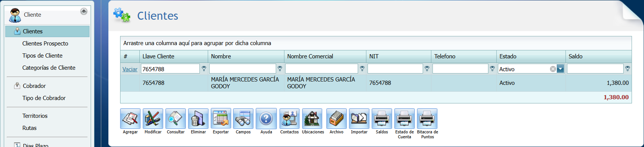Open the Campos binoculars icon

pos(243,119)
